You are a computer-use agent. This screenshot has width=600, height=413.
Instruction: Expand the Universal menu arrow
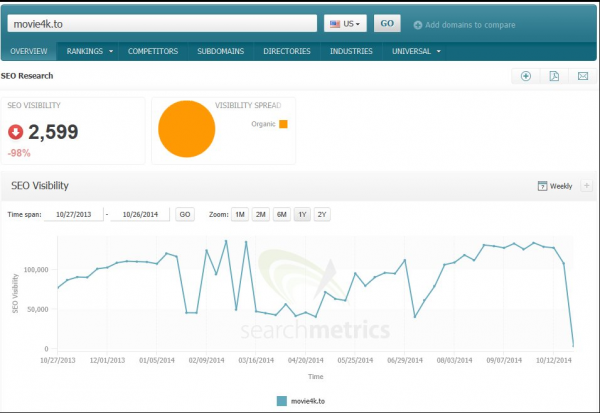point(439,51)
